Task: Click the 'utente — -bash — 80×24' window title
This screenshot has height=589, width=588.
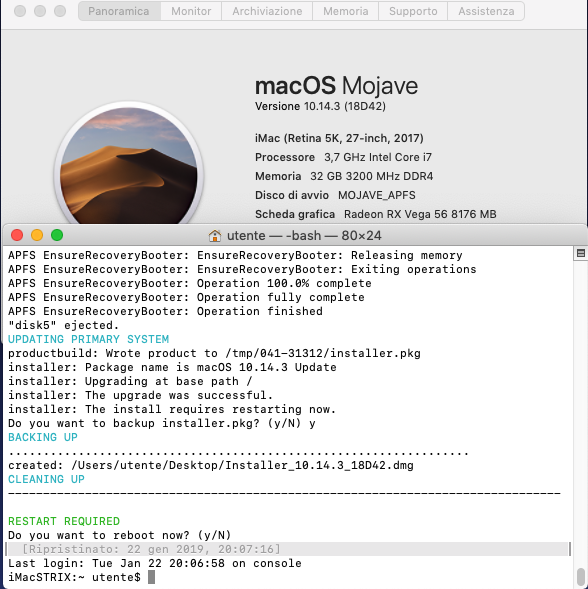Action: [304, 236]
